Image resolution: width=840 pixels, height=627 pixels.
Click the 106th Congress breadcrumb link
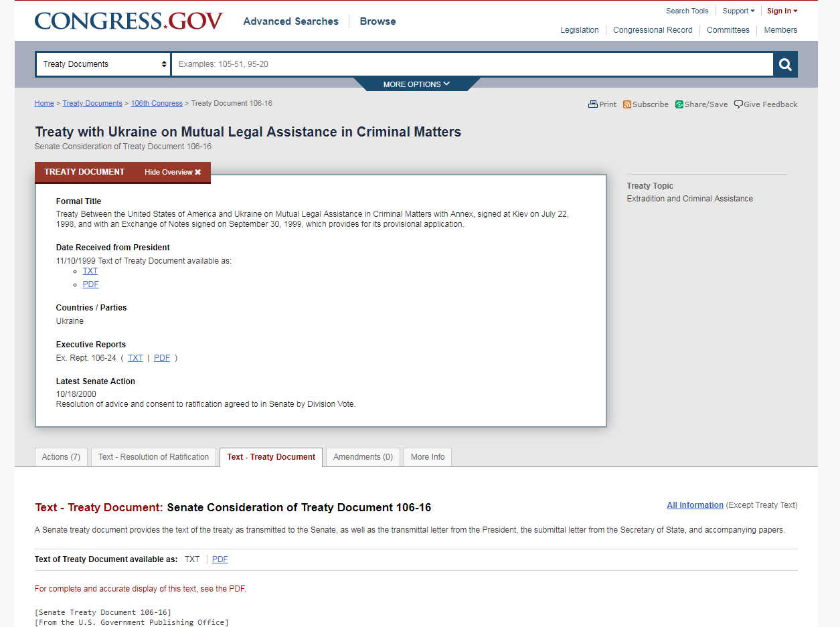(x=157, y=104)
